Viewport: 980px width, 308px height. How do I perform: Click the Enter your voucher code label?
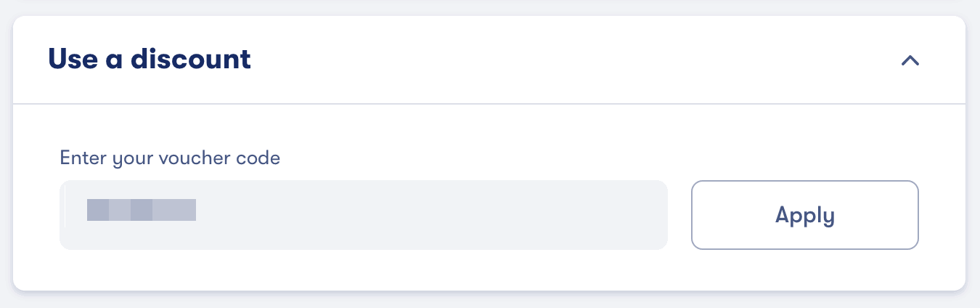pyautogui.click(x=170, y=158)
